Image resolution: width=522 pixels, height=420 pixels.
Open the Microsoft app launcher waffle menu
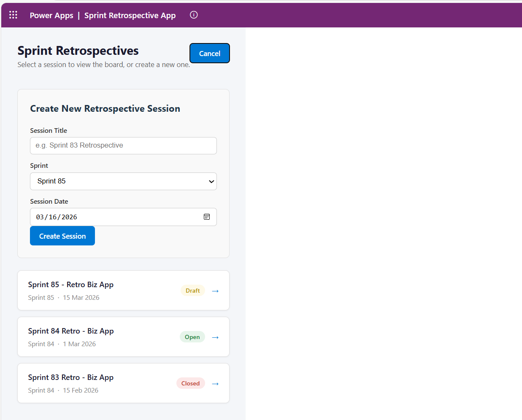coord(13,15)
